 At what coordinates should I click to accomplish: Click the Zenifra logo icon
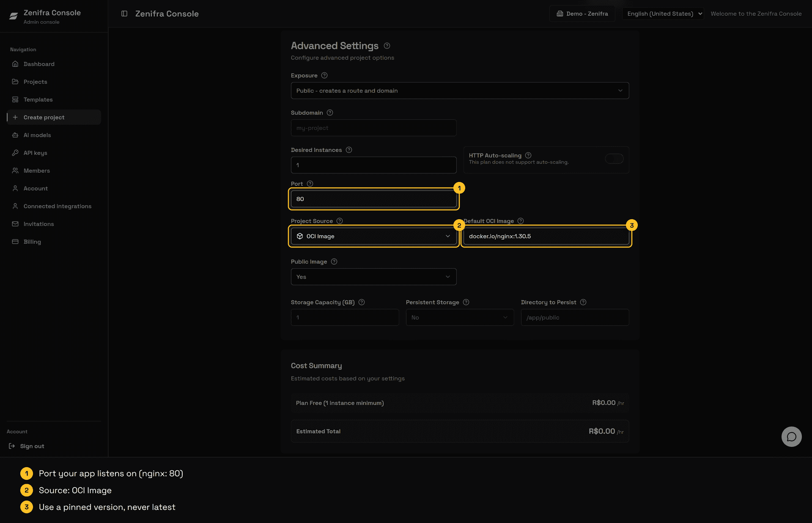pos(14,16)
